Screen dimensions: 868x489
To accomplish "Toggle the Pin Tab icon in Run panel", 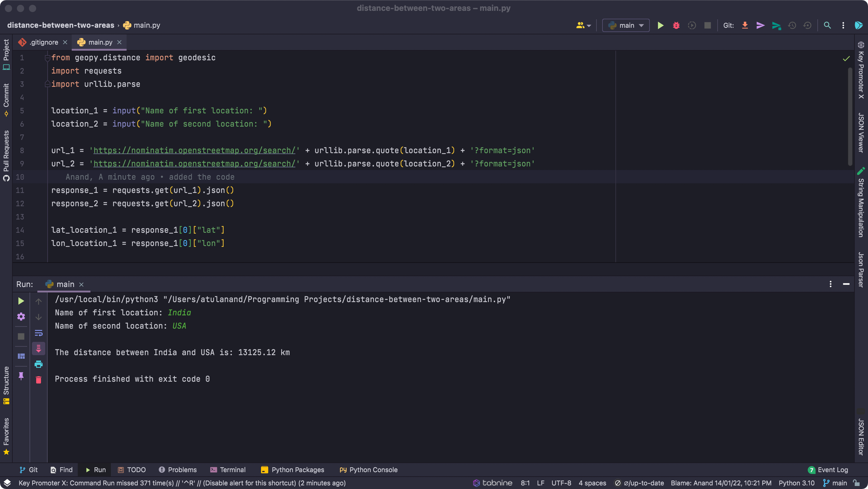I will click(x=21, y=376).
